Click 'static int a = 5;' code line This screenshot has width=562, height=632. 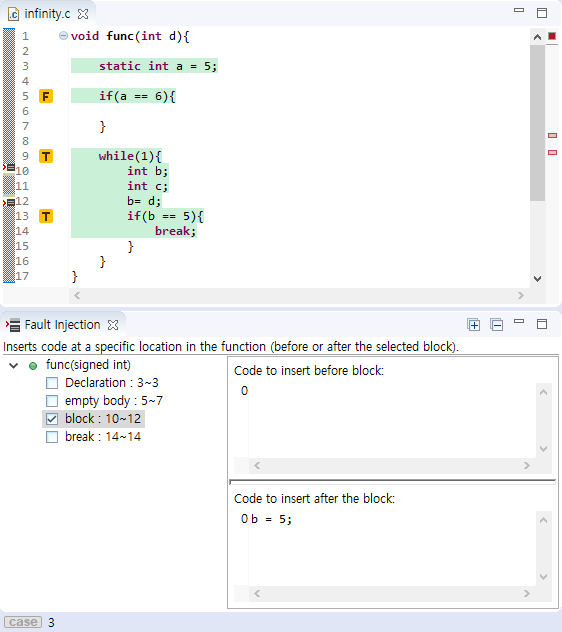tap(158, 66)
